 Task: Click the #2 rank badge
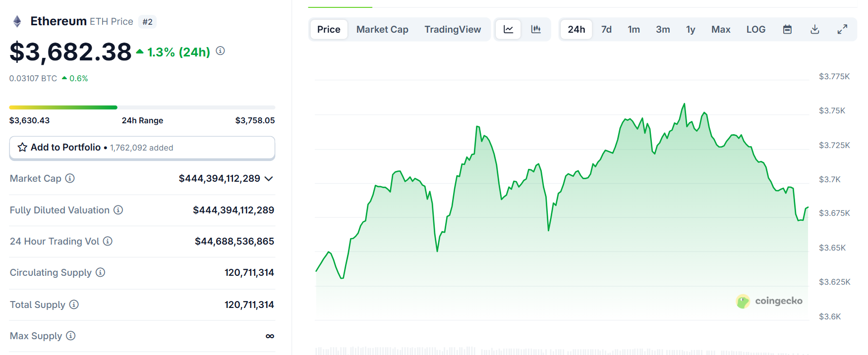(x=147, y=22)
